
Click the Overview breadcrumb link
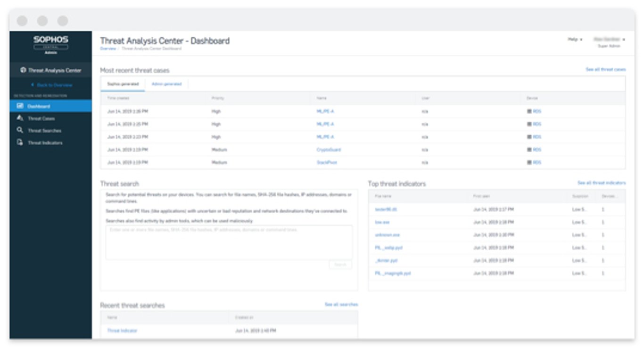(x=107, y=49)
